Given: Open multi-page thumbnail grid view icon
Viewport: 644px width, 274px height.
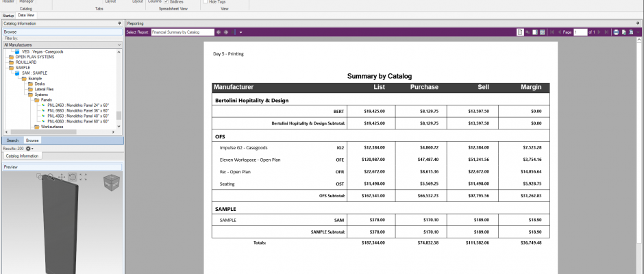Looking at the screenshot, I should [542, 32].
